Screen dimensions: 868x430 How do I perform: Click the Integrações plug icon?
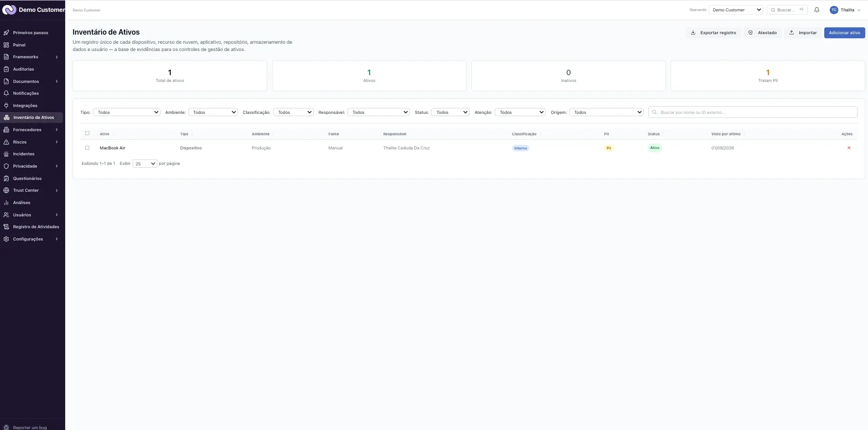tap(6, 106)
